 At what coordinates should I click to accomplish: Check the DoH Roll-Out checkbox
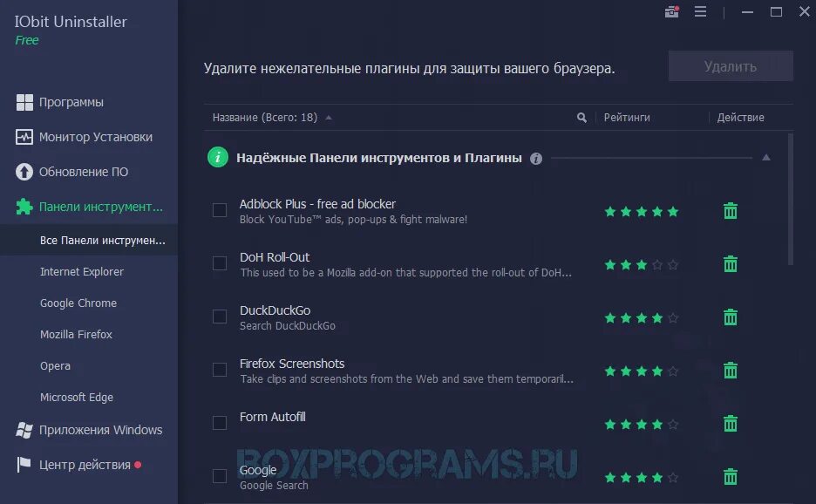click(220, 263)
